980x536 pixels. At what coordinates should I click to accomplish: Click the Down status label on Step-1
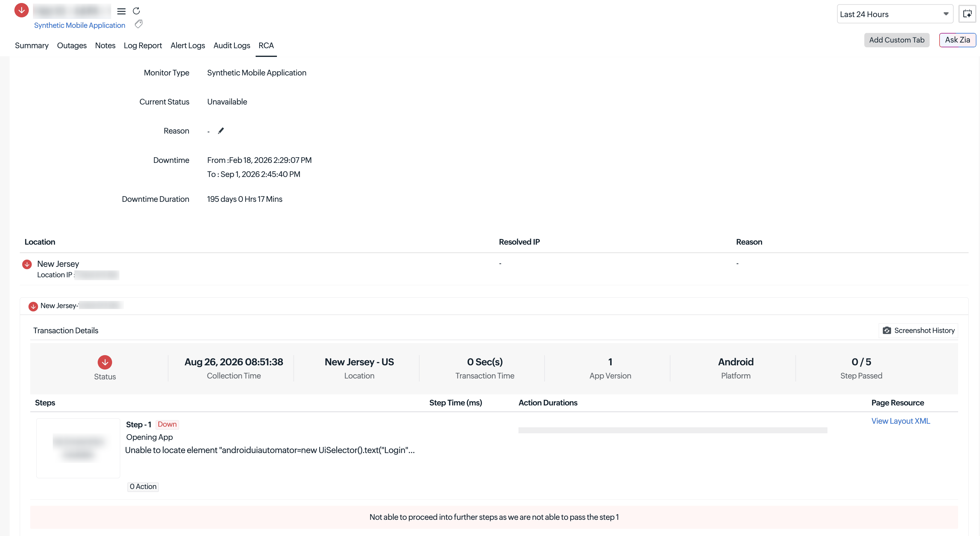[x=167, y=424]
